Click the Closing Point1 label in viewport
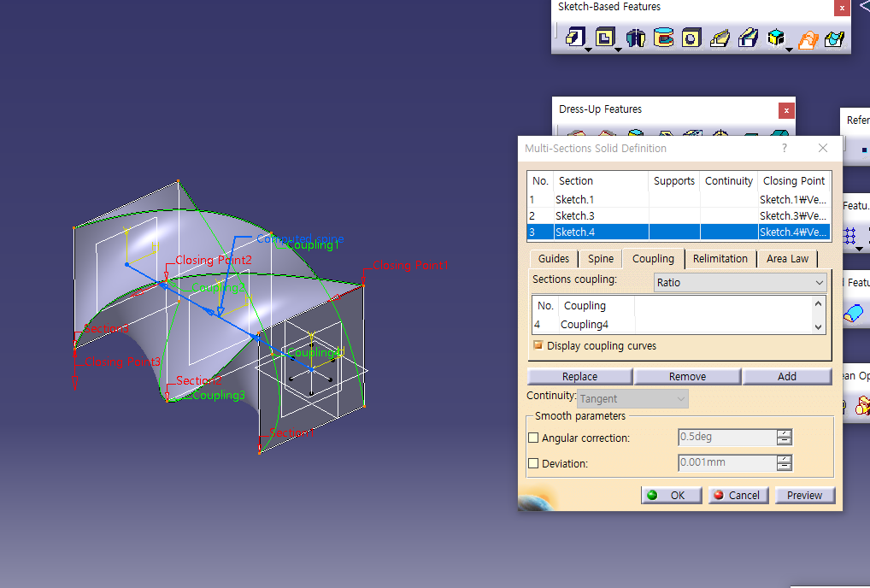 click(410, 265)
